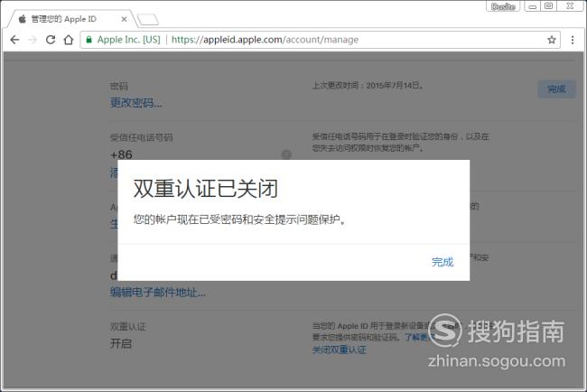Click the 开启 status text
This screenshot has width=587, height=392.
(x=121, y=344)
